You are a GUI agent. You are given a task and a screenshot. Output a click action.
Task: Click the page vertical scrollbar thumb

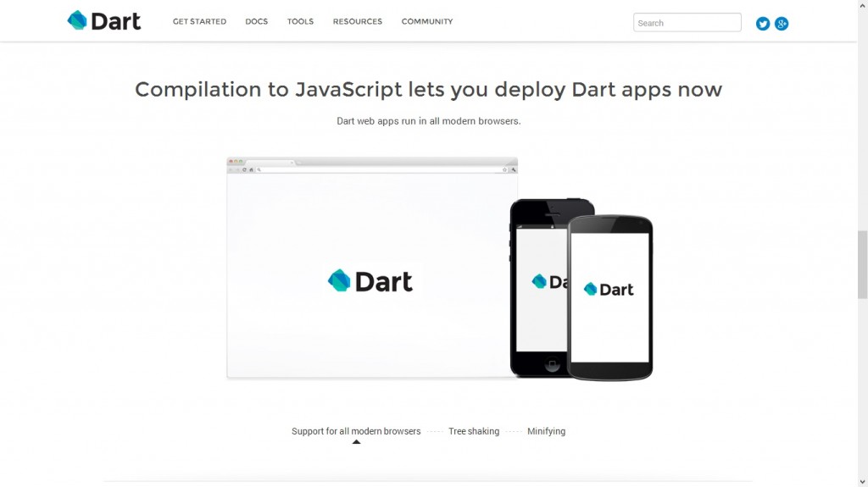click(862, 265)
